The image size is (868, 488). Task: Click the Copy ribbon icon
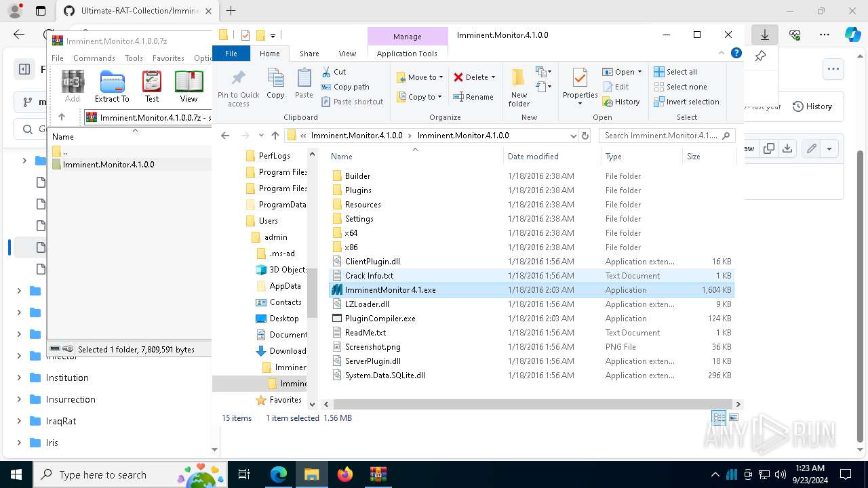tap(275, 84)
